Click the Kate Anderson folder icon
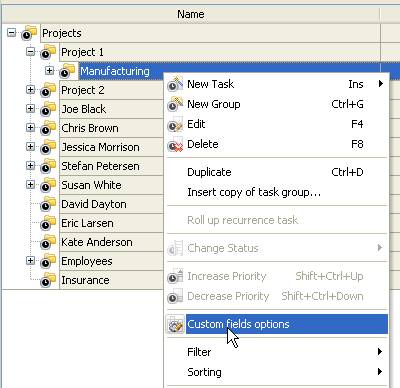Viewport: 400px width, 388px height. pyautogui.click(x=48, y=242)
